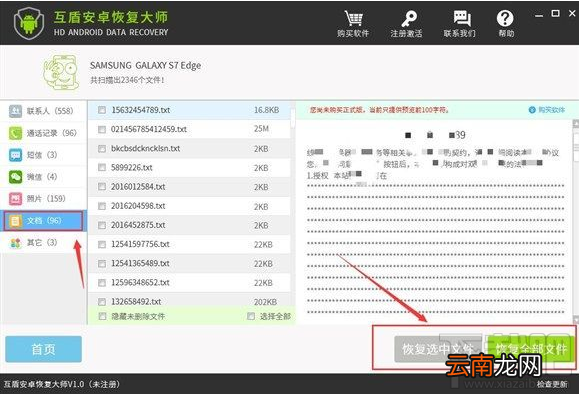Select the file 2016204598.txt
This screenshot has height=394, width=579.
(138, 206)
